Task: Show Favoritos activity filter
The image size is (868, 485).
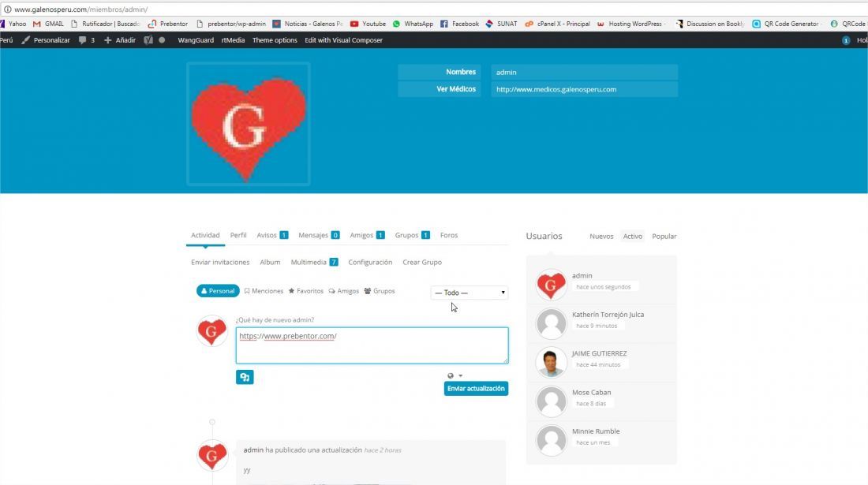Action: click(x=306, y=291)
